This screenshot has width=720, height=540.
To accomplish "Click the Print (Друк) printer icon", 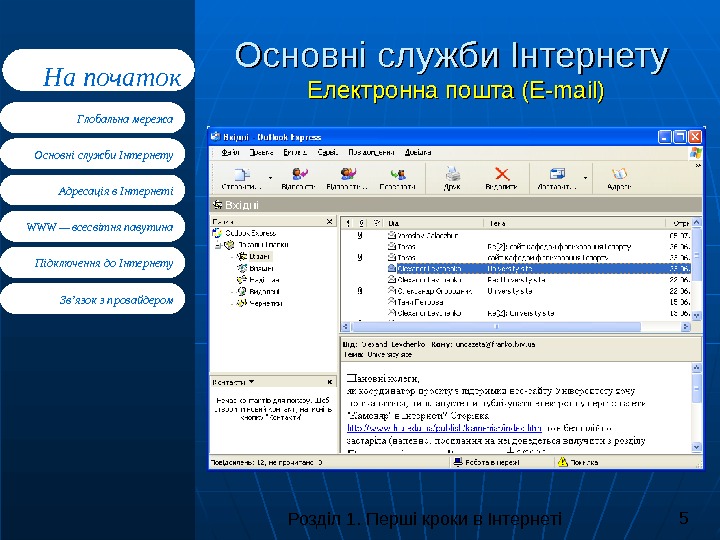I will (453, 174).
